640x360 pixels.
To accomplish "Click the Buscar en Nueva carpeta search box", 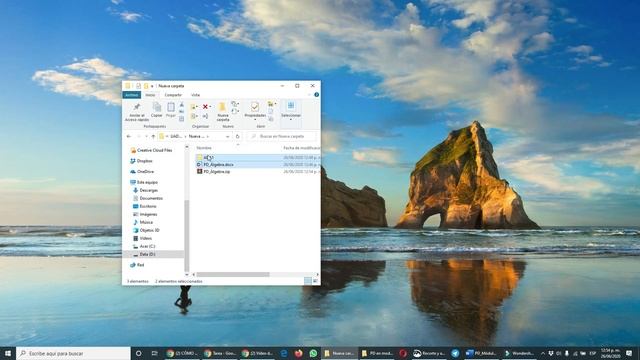I will 282,136.
